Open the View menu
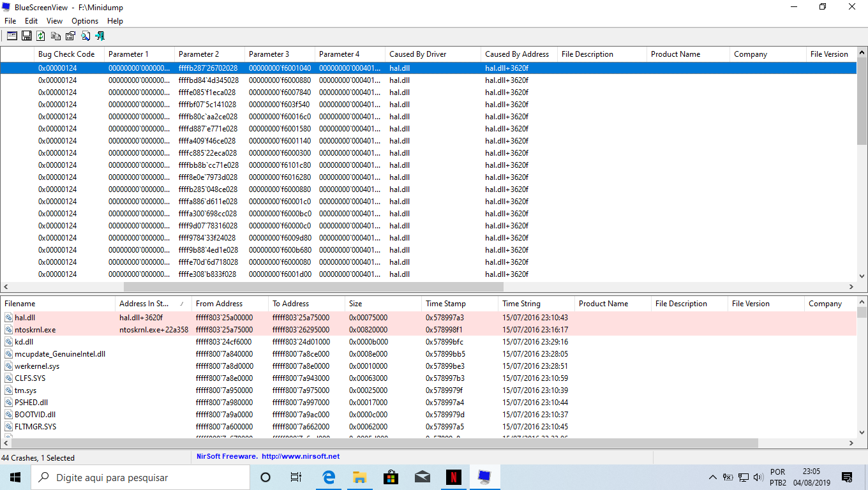 [x=55, y=21]
